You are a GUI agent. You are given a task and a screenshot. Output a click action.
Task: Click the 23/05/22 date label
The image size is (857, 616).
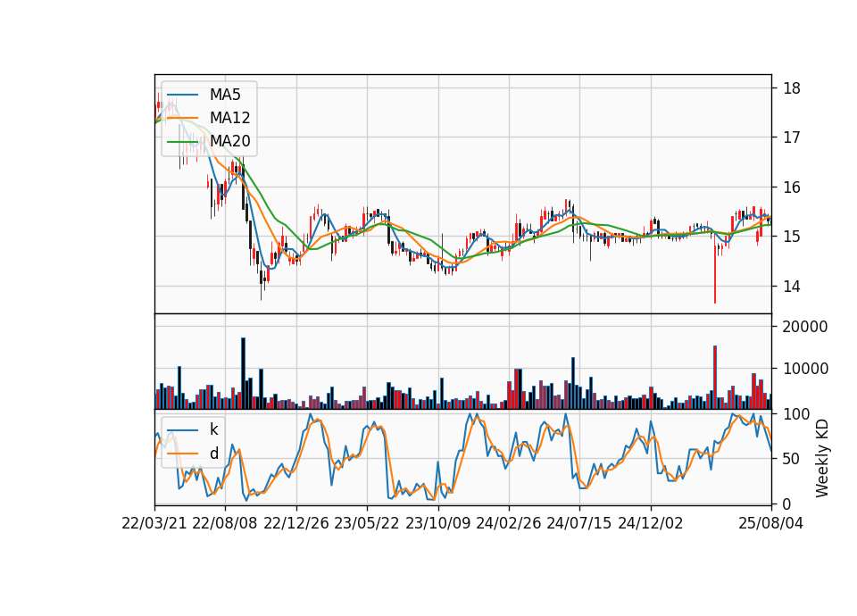coord(367,523)
